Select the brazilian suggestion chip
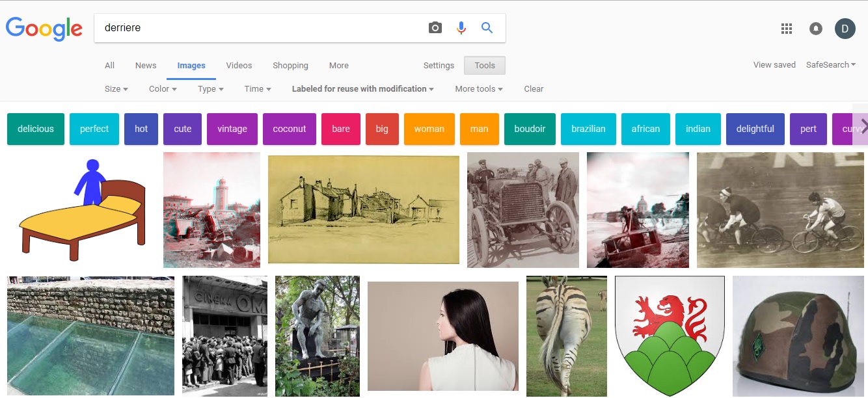Screen dimensions: 868x398 [588, 129]
